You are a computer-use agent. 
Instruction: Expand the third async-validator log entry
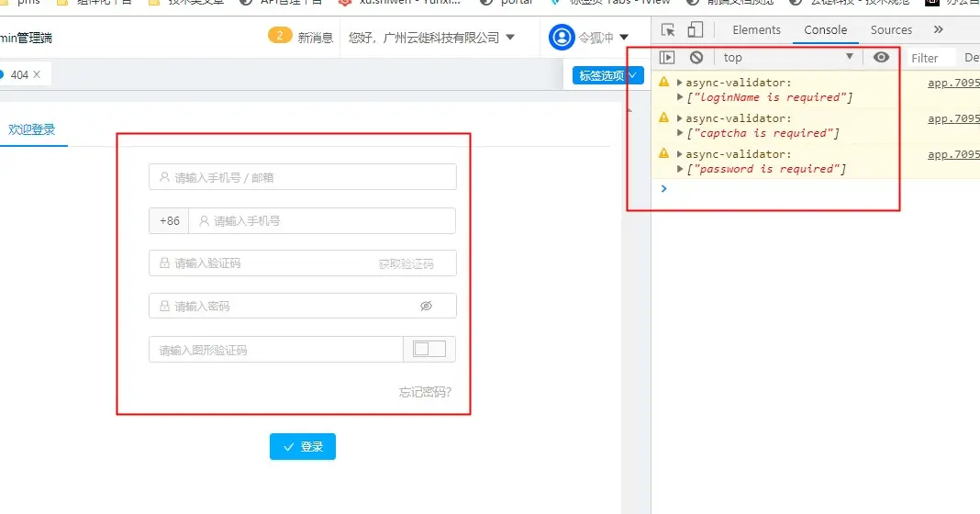coord(679,154)
